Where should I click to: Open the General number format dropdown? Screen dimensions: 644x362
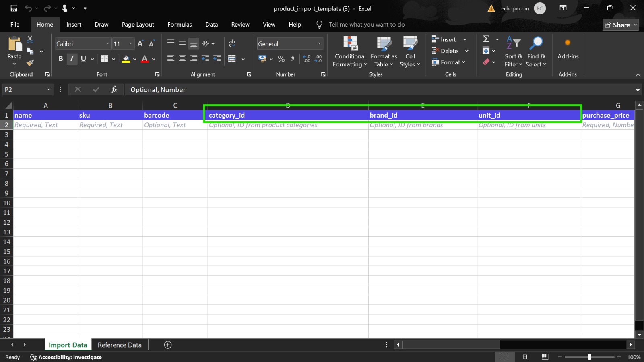click(320, 43)
